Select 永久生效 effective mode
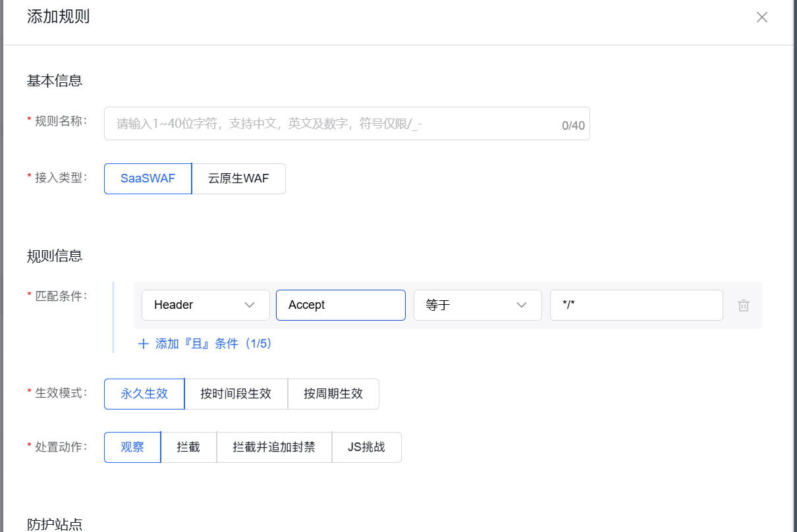The width and height of the screenshot is (797, 532). [144, 394]
